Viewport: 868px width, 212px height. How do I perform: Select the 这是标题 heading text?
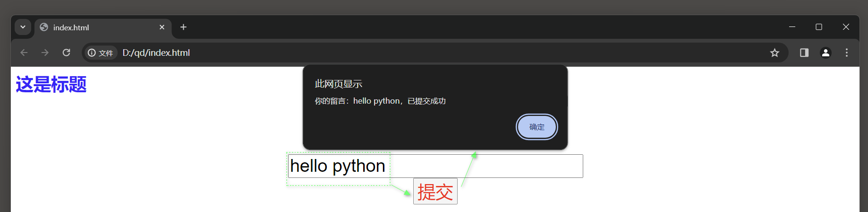(x=51, y=84)
